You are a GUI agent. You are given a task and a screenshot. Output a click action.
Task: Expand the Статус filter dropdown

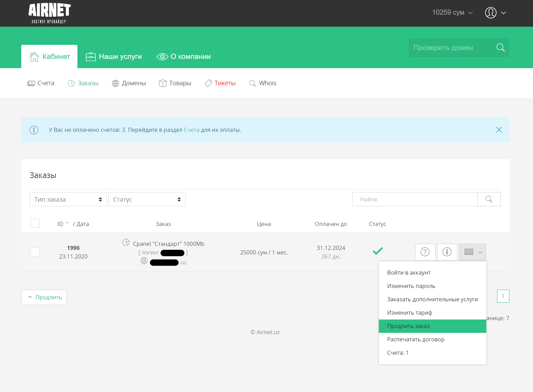tap(147, 199)
